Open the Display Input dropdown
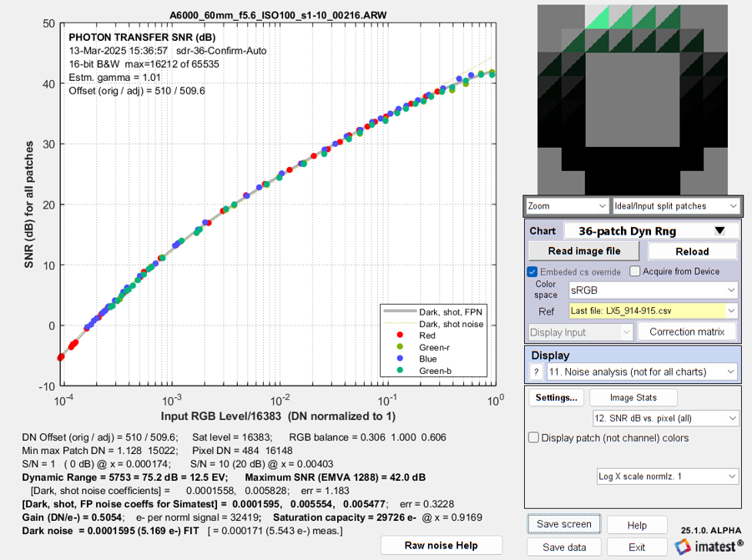The image size is (752, 560). (580, 332)
